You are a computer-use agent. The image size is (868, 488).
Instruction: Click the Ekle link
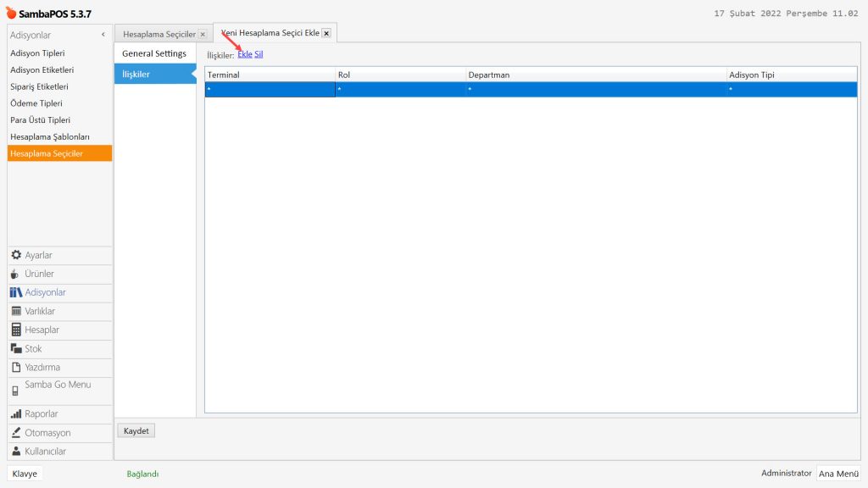[x=244, y=55]
